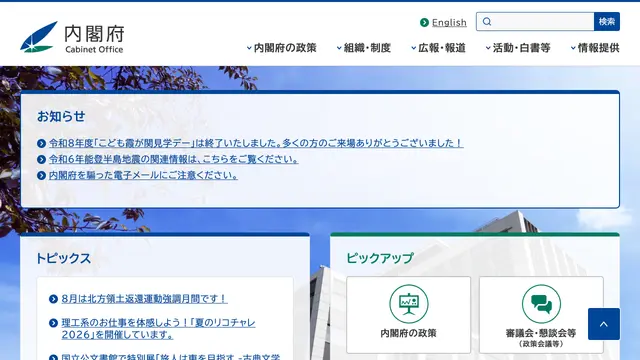Click bullet icon beside 電子メール warning notice

41,176
